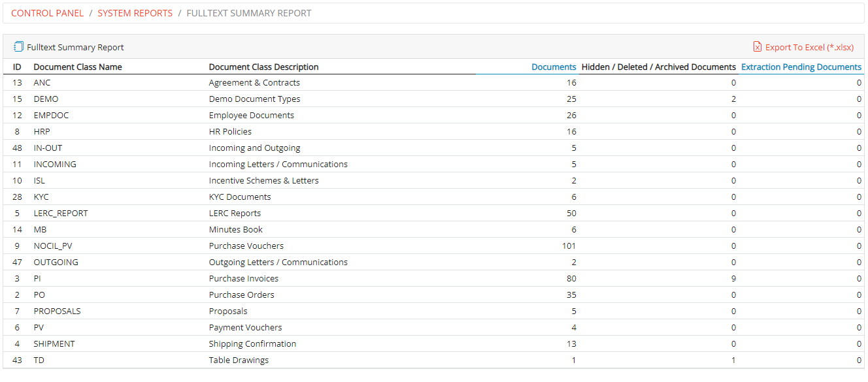Viewport: 868px width, 382px height.
Task: Select the NOCIL_PV Purchase Vouchers row
Action: tap(51, 246)
